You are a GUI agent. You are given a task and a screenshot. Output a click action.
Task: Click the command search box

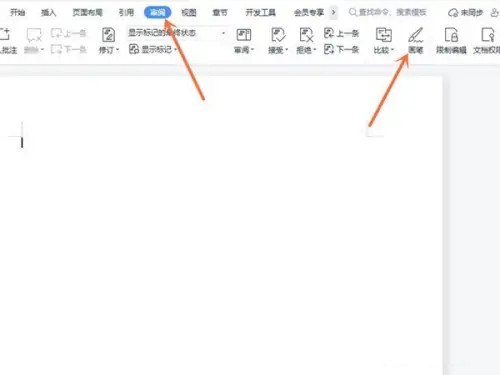(x=388, y=13)
